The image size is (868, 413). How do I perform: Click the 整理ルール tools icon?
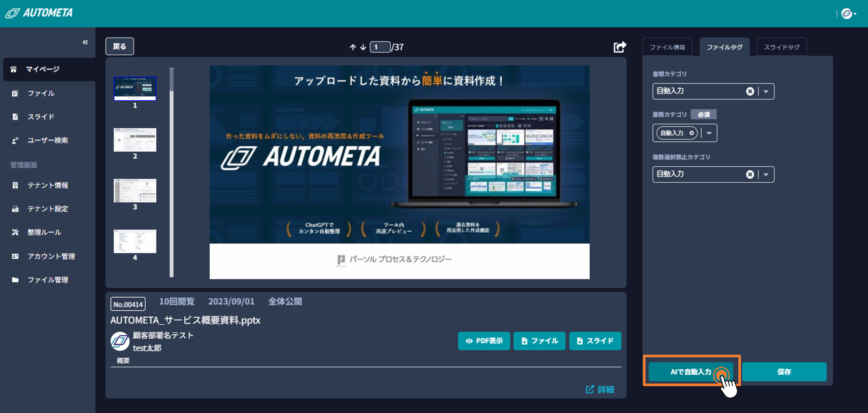tap(15, 232)
